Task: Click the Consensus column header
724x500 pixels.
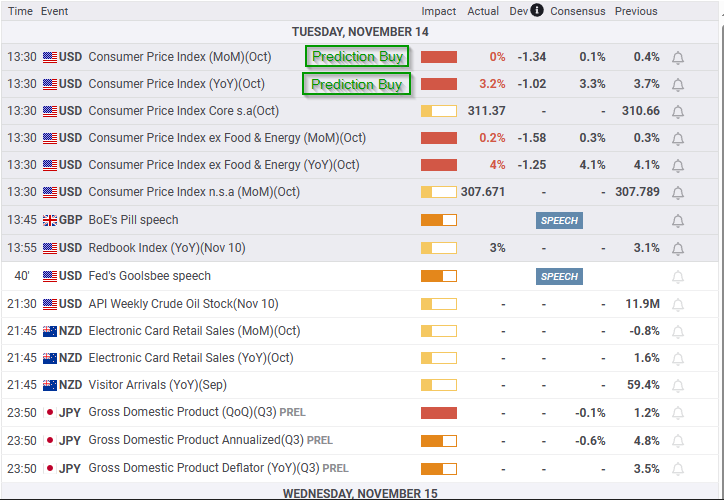Action: tap(578, 11)
